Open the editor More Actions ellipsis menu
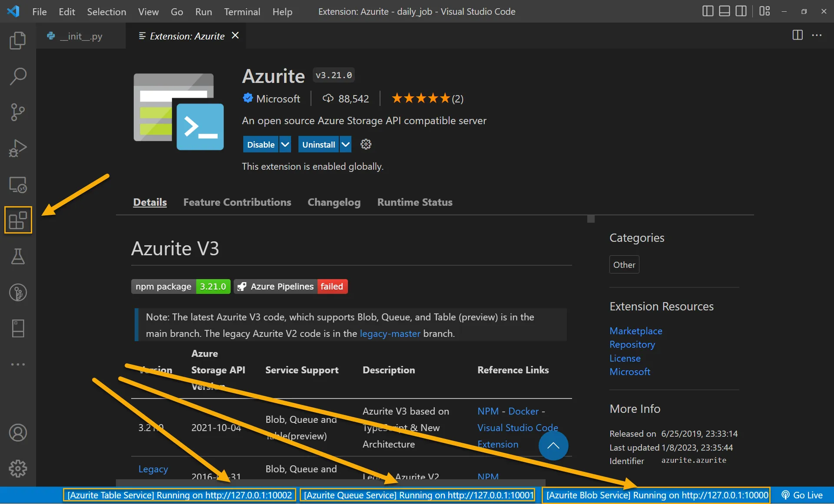 coord(817,36)
